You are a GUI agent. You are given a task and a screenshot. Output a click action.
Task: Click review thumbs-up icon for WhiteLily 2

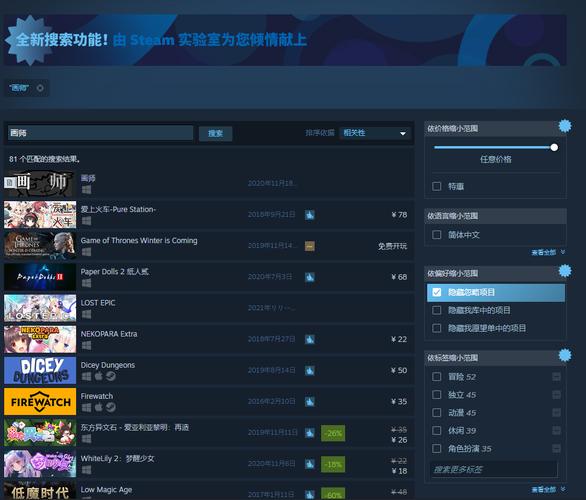[309, 464]
